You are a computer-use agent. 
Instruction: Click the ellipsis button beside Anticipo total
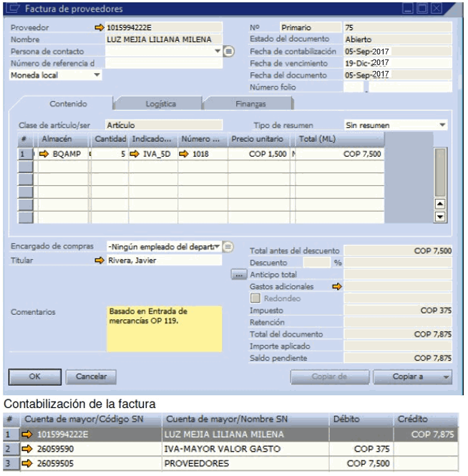pos(239,274)
